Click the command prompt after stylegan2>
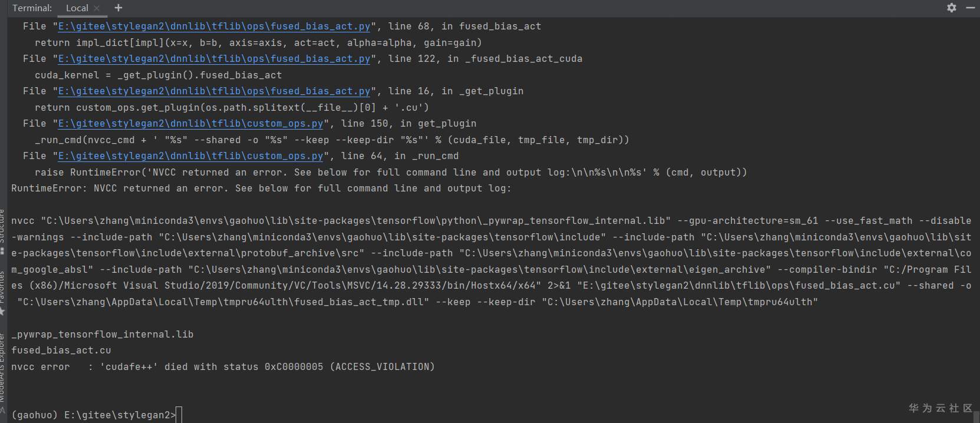The image size is (980, 423). (x=180, y=415)
